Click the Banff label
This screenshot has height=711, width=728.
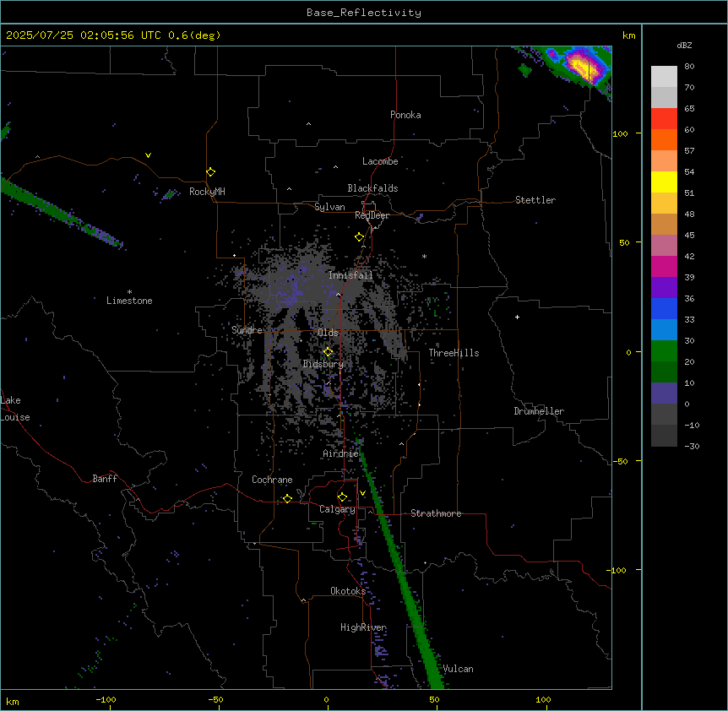(x=105, y=479)
